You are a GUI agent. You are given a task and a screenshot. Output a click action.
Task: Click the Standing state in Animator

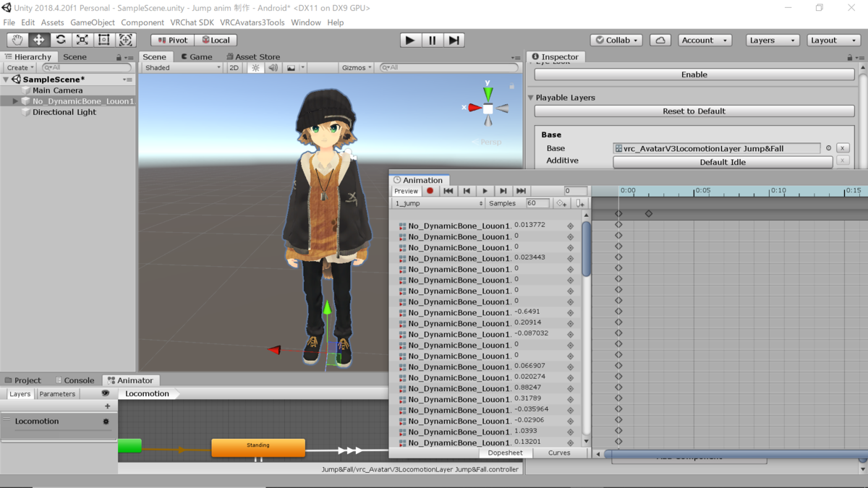[x=258, y=447]
